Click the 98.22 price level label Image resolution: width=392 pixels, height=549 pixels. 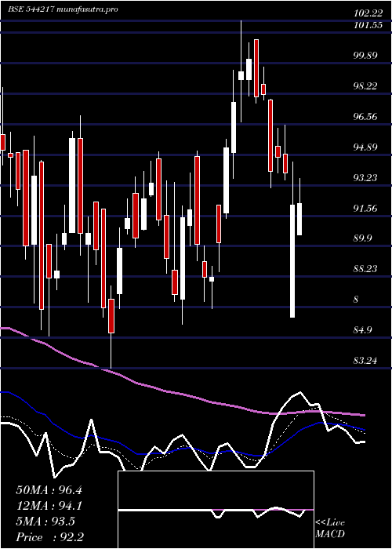click(366, 85)
